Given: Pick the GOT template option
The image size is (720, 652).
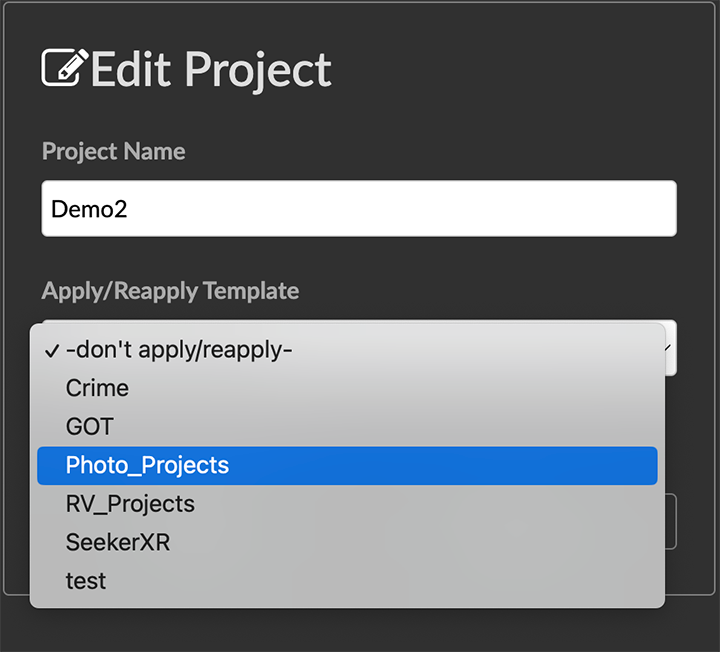Looking at the screenshot, I should [90, 427].
